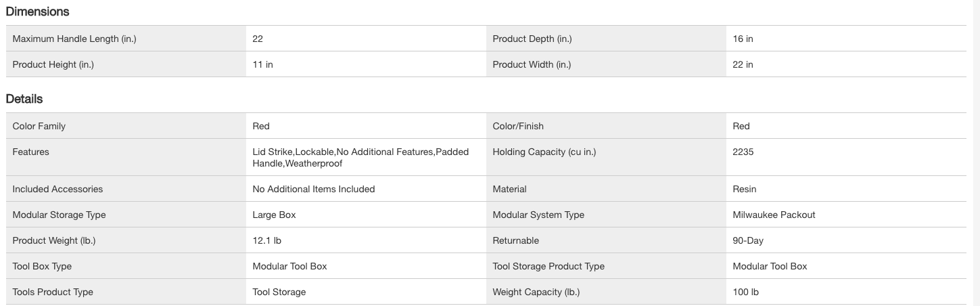Click the Holding Capacity value 2235
This screenshot has height=306, width=980.
[x=743, y=152]
